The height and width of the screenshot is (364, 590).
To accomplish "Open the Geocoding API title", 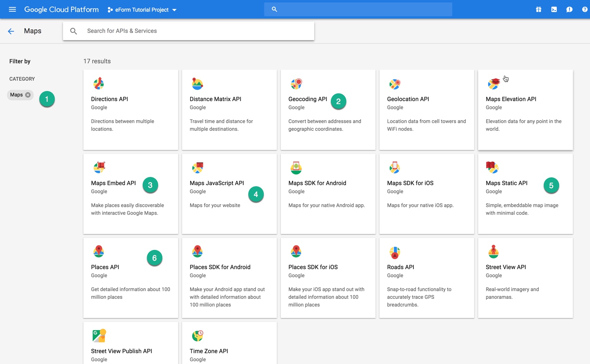I will coord(308,99).
